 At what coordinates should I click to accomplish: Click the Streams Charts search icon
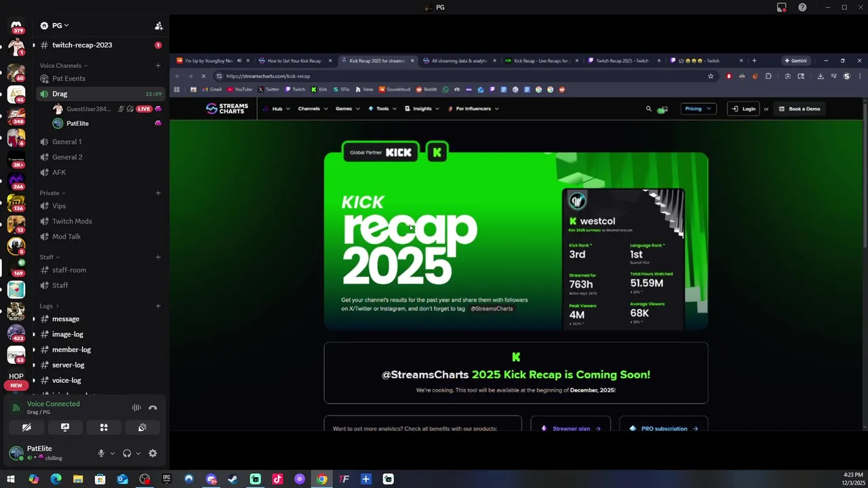[x=648, y=108]
